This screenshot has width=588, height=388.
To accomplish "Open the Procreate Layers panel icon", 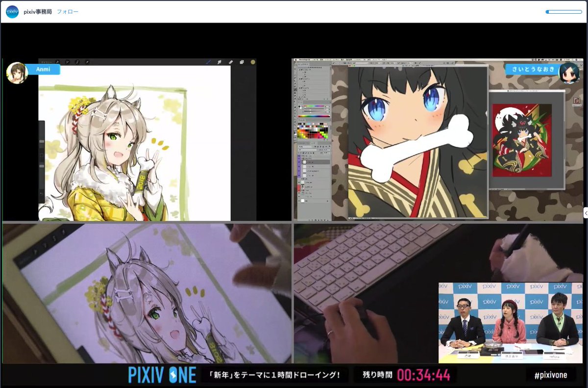I will click(242, 62).
